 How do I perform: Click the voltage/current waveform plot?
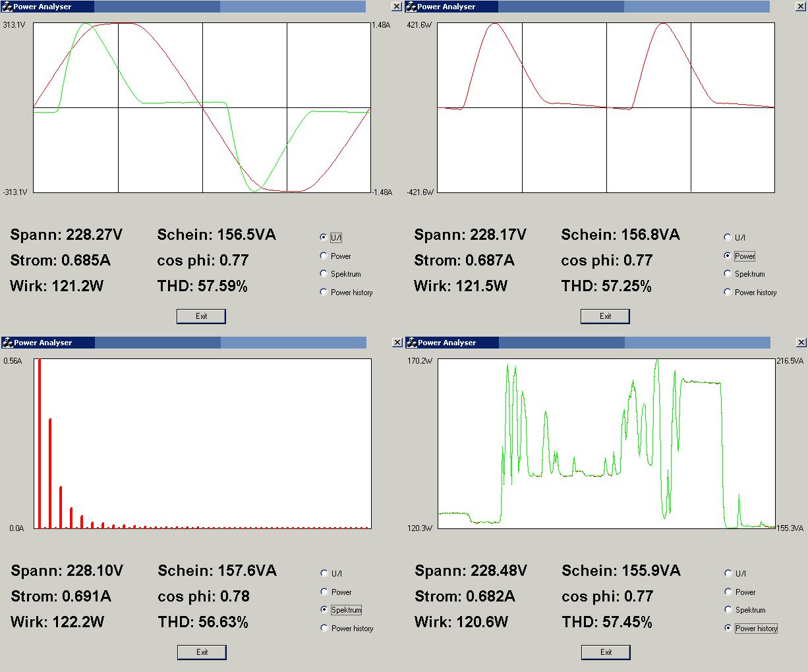202,108
